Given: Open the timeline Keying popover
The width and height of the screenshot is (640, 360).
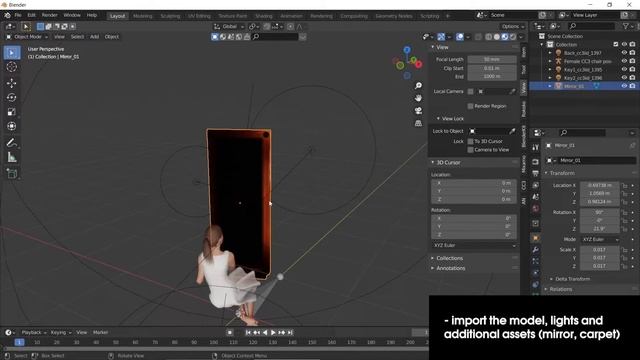Looking at the screenshot, I should point(60,333).
